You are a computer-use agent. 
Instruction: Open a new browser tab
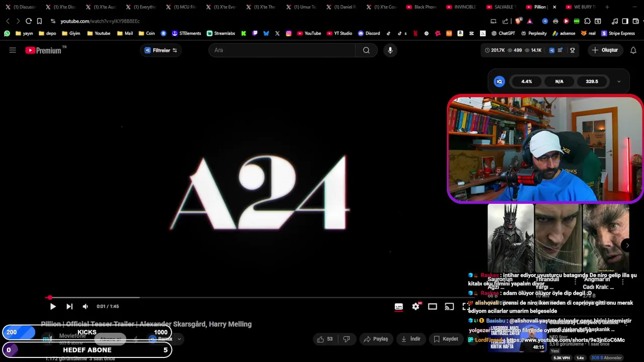click(x=607, y=7)
